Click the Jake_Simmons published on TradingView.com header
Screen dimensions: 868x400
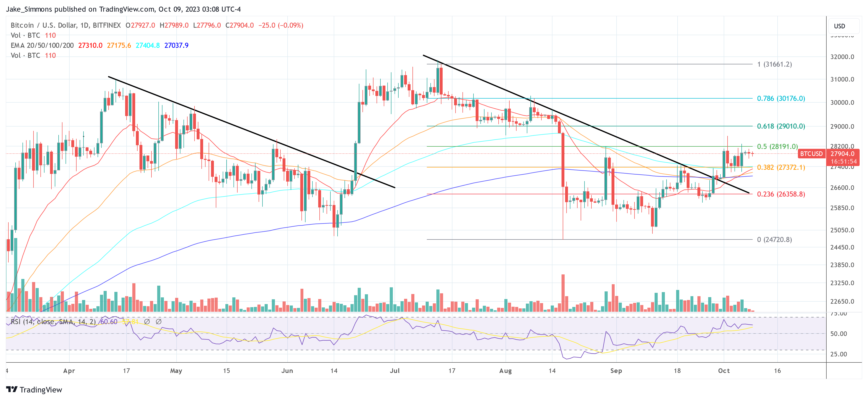[x=123, y=9]
